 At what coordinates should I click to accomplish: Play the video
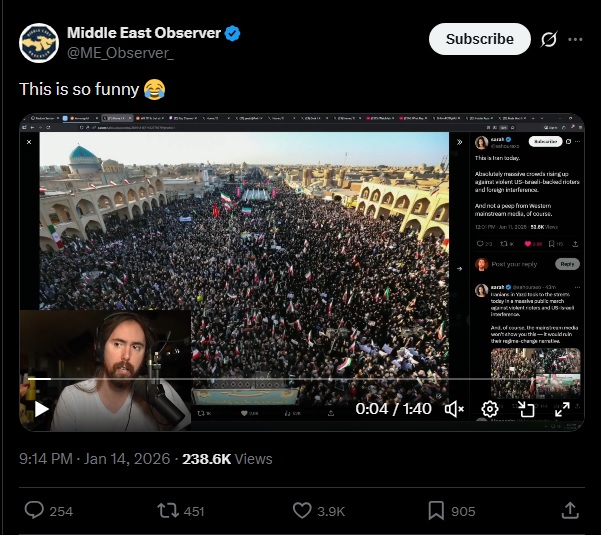41,409
